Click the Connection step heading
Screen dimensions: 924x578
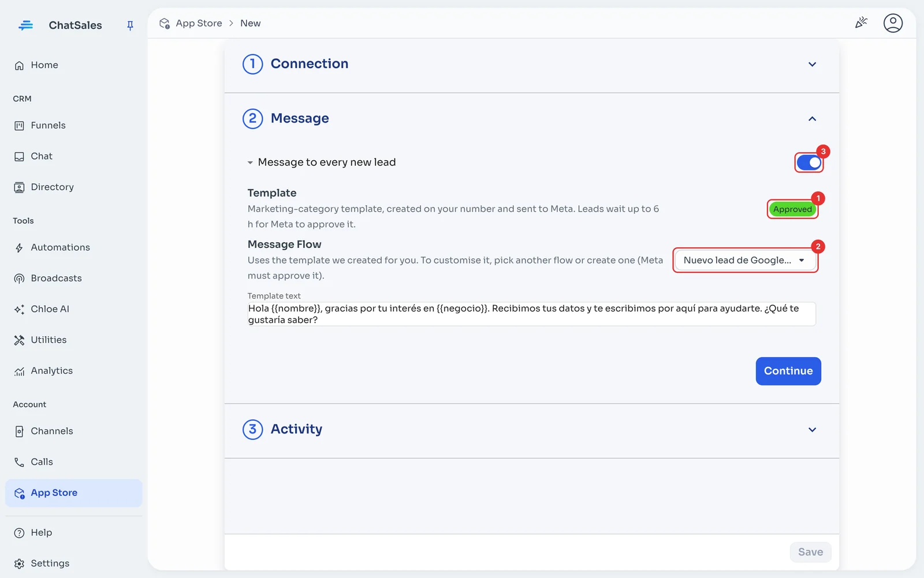[310, 64]
